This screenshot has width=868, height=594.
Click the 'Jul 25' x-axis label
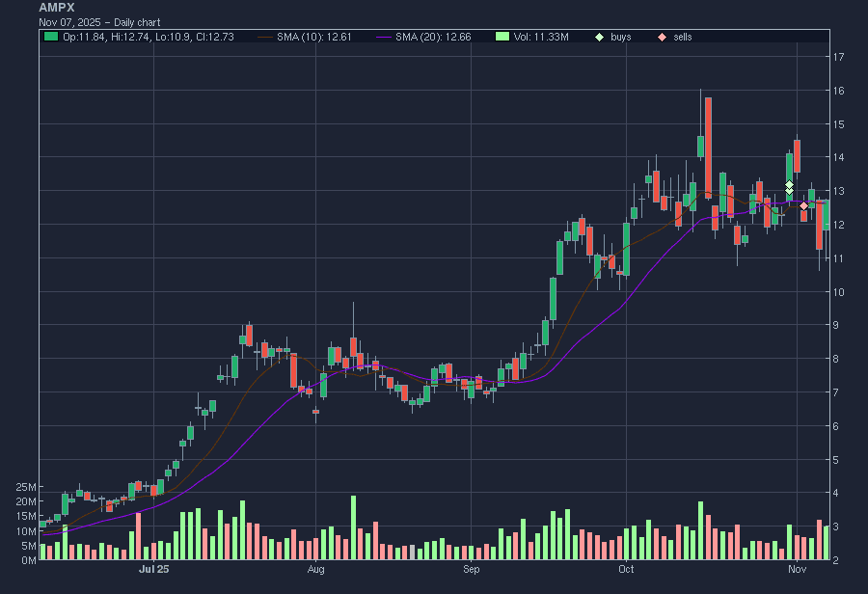(x=154, y=569)
